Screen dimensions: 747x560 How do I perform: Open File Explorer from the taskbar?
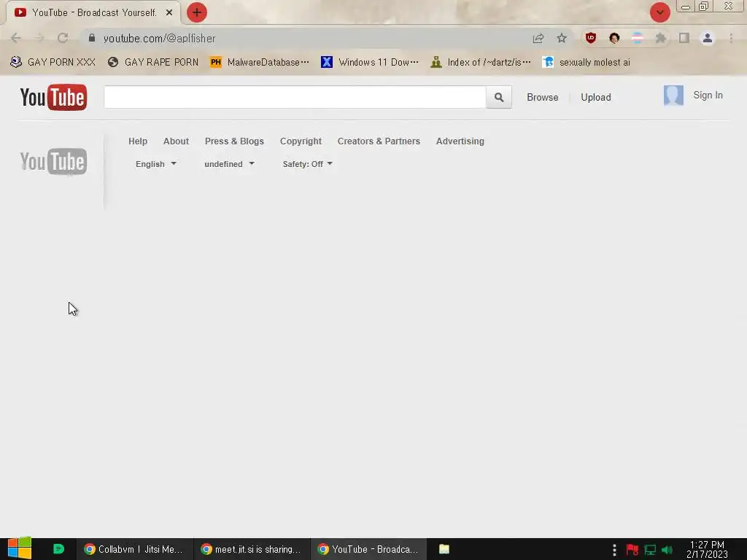tap(444, 549)
